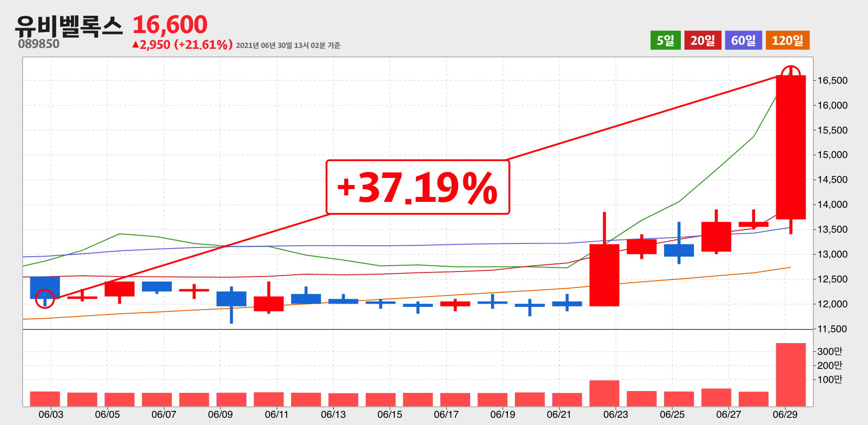Image resolution: width=868 pixels, height=425 pixels.
Task: Click the 12,000 price axis label
Action: 832,304
